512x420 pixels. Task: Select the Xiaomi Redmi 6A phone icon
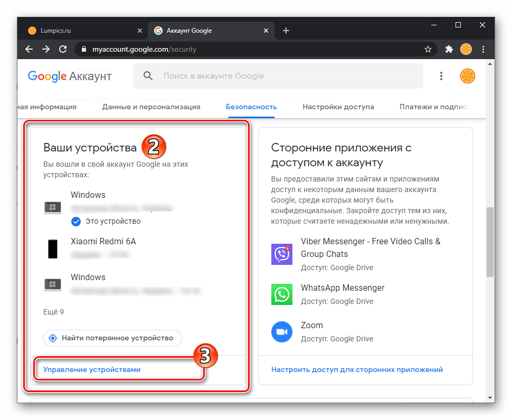tap(53, 249)
